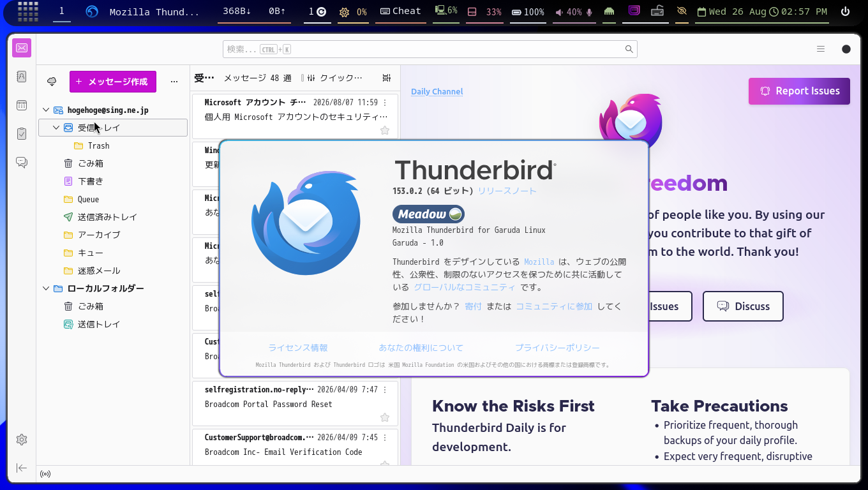Click the online status icon in status bar
Screen dimensions: 868x490
coord(45,474)
